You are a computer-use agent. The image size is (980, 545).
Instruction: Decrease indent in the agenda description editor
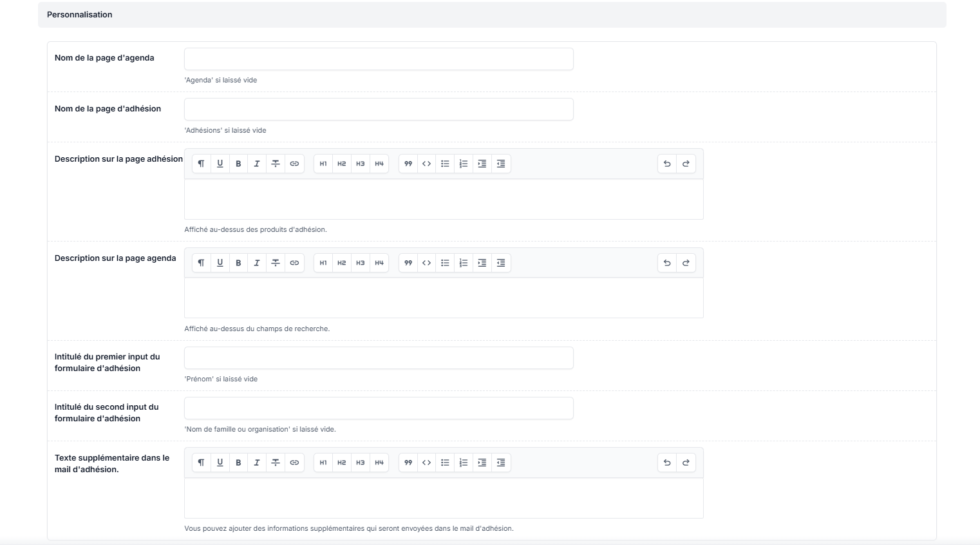click(501, 263)
